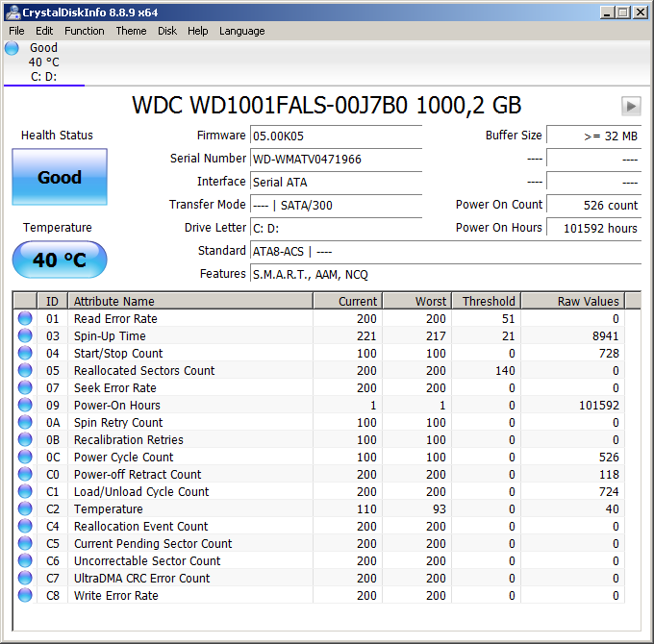Click the ID column header
Image resolution: width=654 pixels, height=644 pixels.
coord(52,301)
